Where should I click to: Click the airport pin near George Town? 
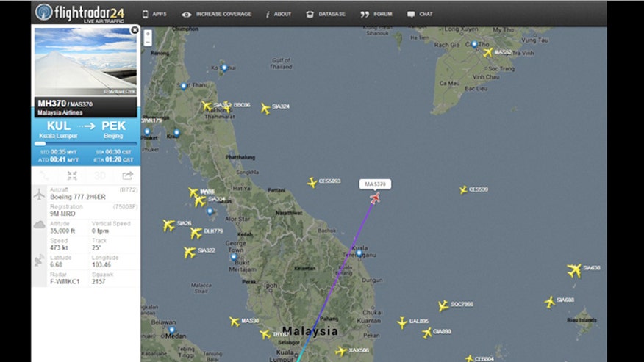coord(233,257)
